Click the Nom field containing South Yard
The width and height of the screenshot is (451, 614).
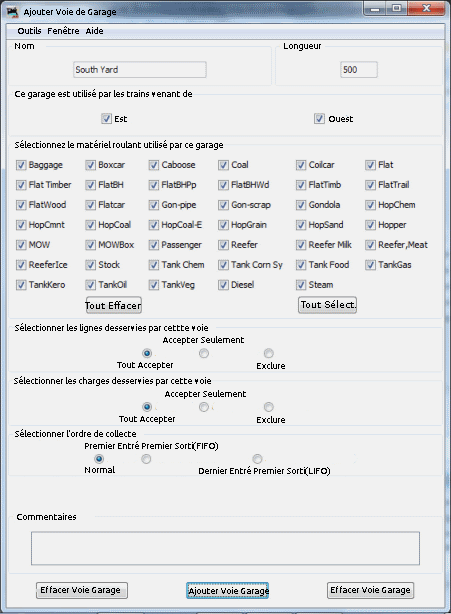(140, 70)
